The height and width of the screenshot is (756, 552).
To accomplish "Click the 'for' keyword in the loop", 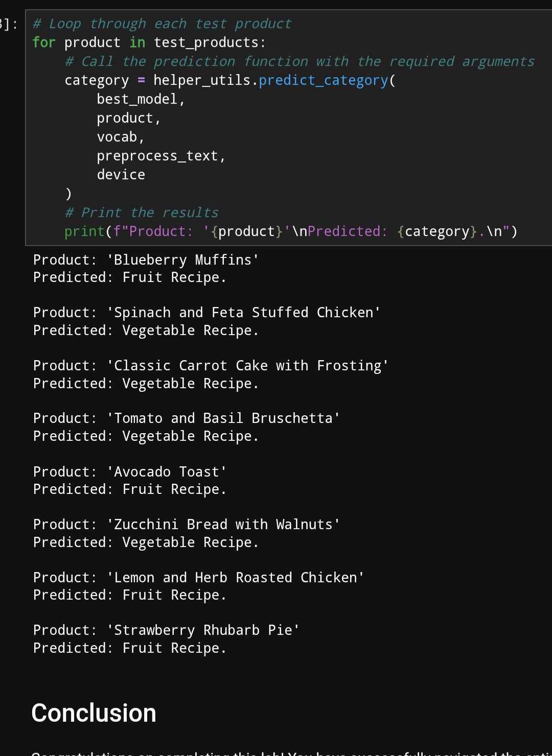I will point(43,42).
